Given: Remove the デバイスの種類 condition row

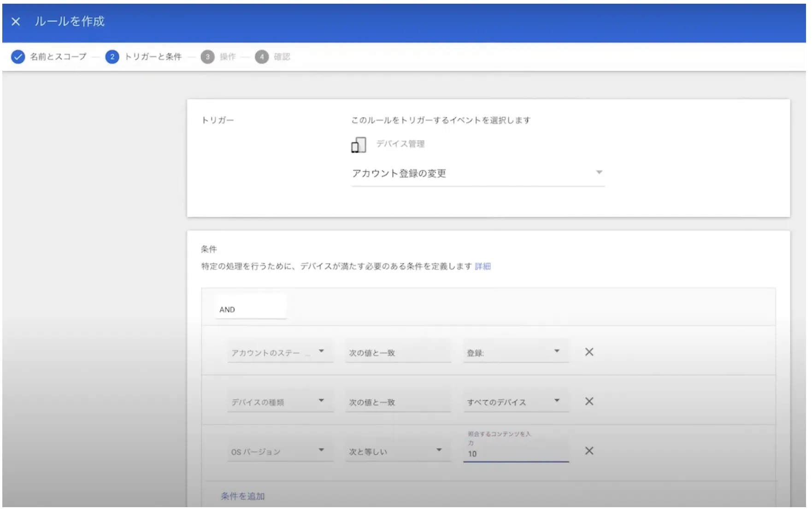Looking at the screenshot, I should coord(589,401).
